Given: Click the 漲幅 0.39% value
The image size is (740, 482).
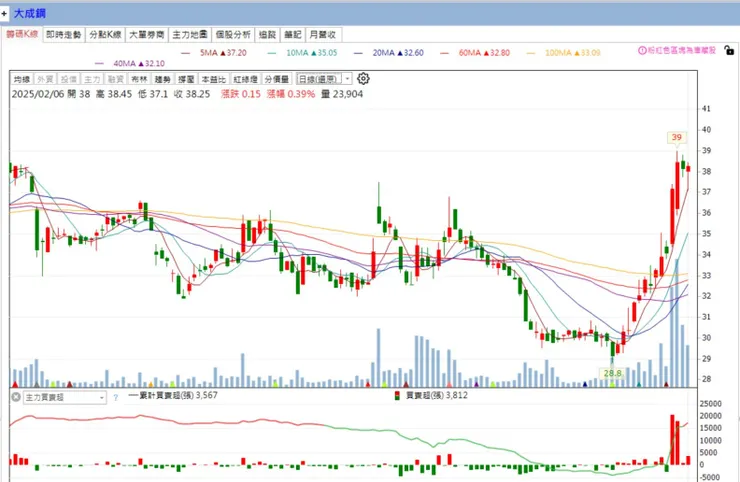Looking at the screenshot, I should click(291, 94).
